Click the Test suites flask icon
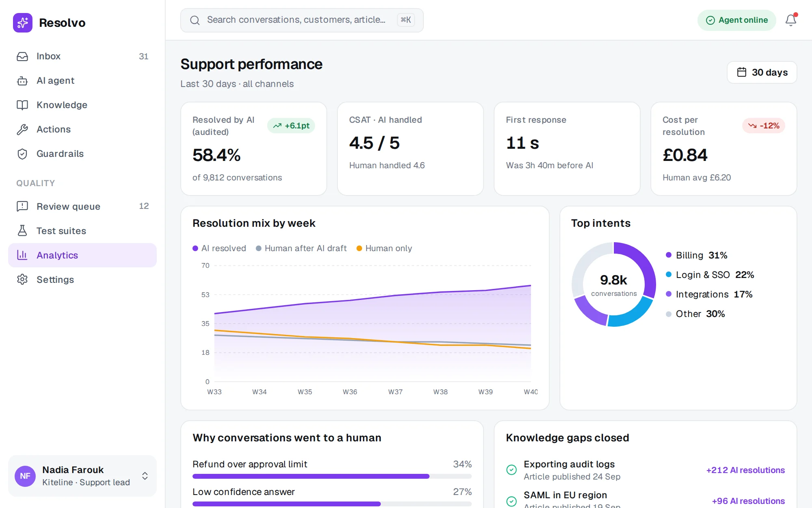Screen dimensions: 812x508 pos(22,231)
